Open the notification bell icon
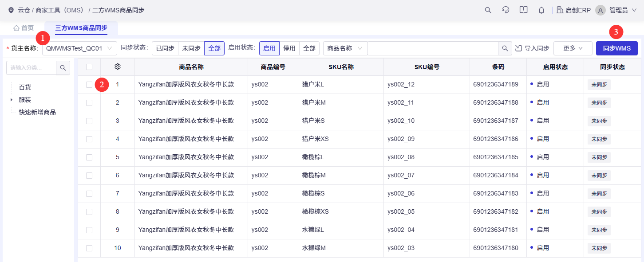This screenshot has height=262, width=644. tap(541, 10)
